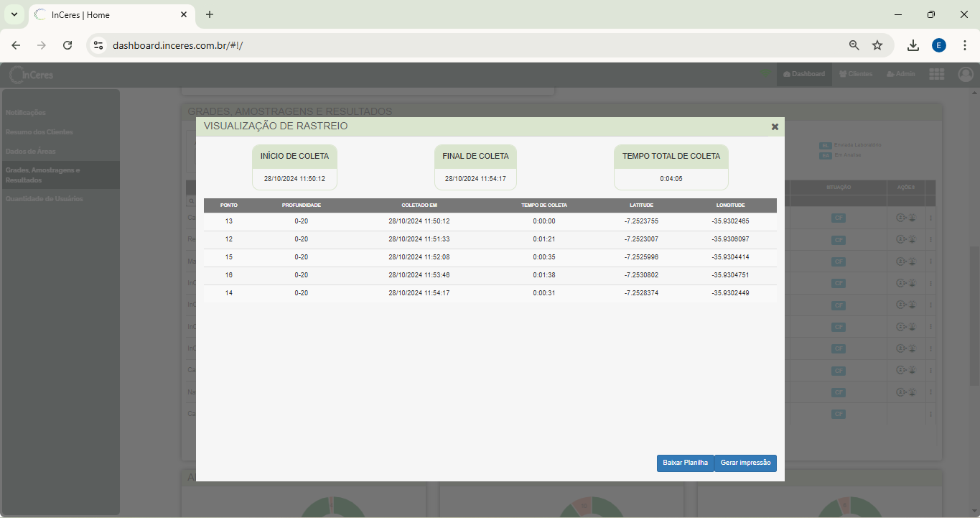This screenshot has height=518, width=980.
Task: Open the kebab menu of the 'Re' row
Action: tap(930, 240)
